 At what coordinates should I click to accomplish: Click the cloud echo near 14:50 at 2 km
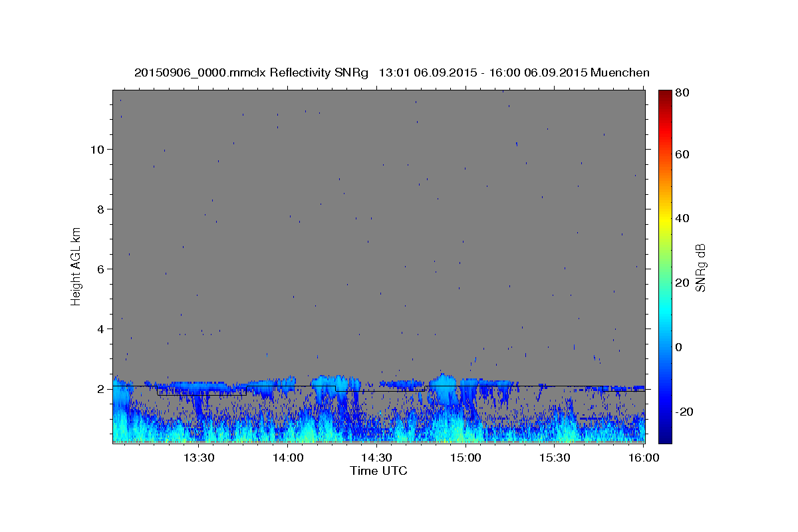pyautogui.click(x=444, y=388)
